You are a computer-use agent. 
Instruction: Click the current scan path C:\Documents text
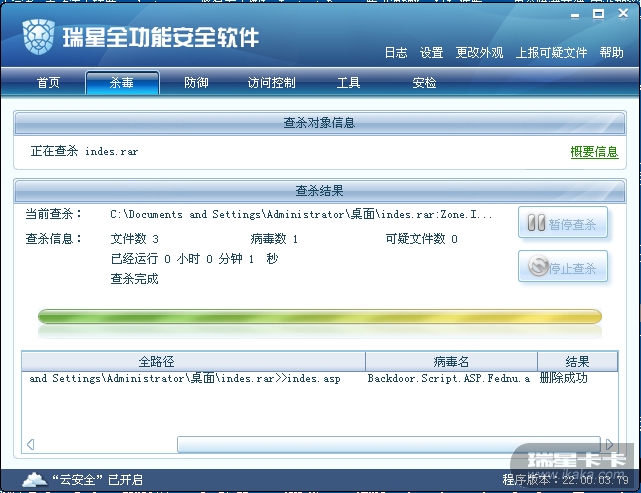(x=301, y=214)
